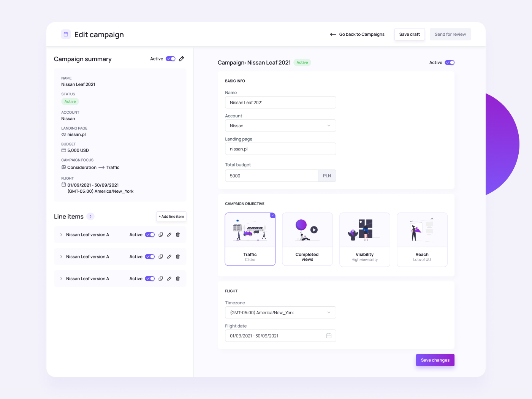Click the Save changes button

[435, 360]
